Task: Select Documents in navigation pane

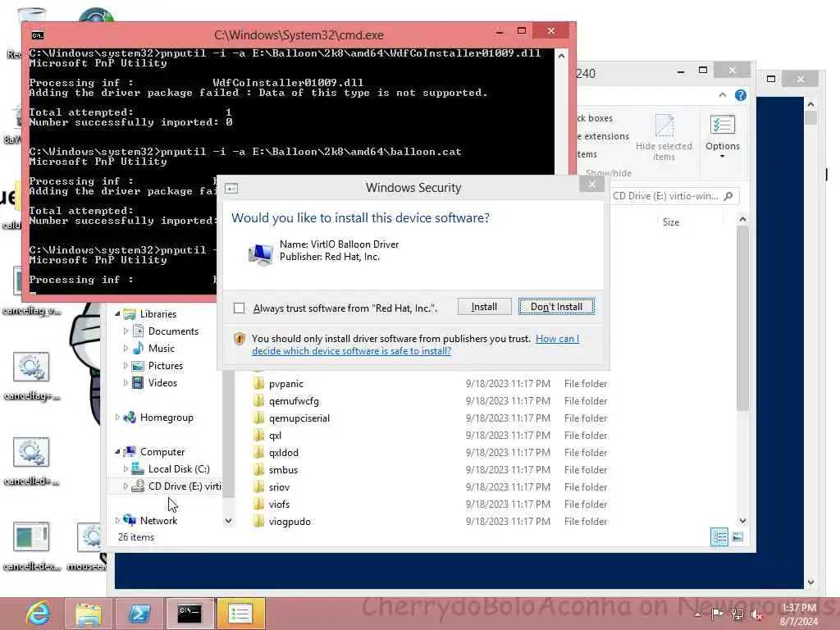Action: (173, 331)
